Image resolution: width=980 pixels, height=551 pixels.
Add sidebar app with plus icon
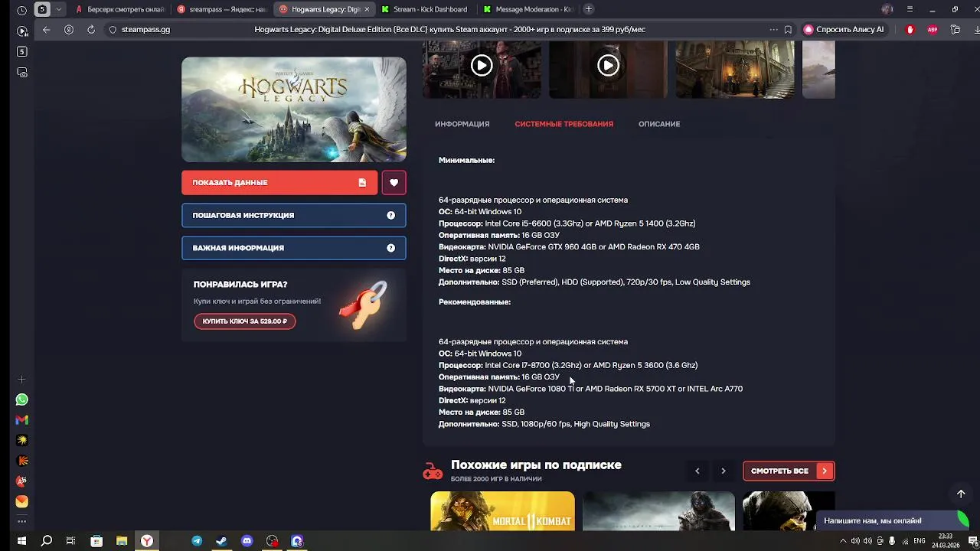(x=21, y=380)
